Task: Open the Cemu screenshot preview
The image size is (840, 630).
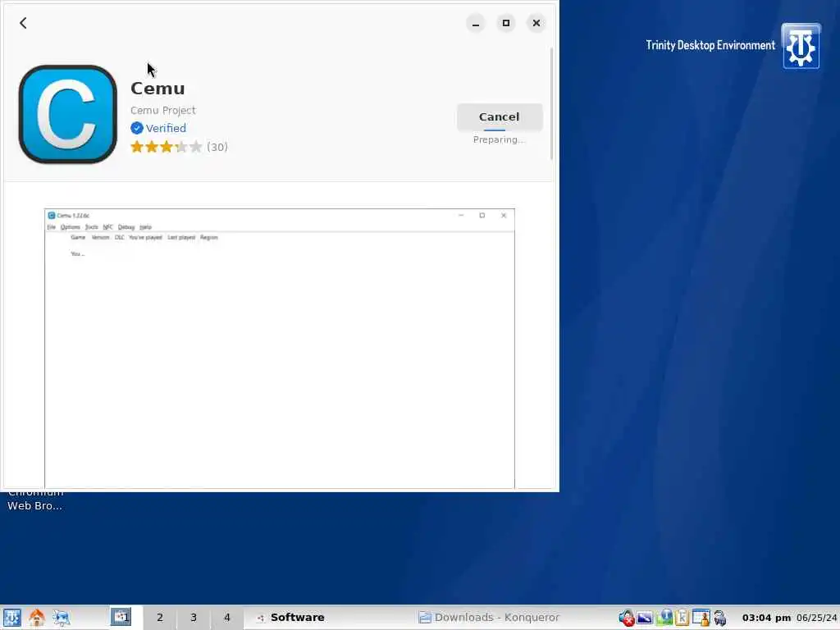Action: (280, 348)
